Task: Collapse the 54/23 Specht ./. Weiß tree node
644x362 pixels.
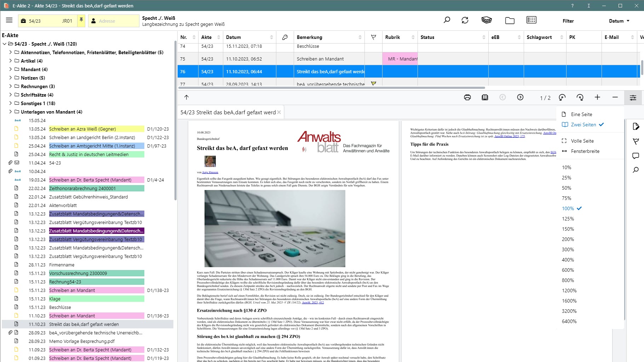Action: [x=5, y=44]
